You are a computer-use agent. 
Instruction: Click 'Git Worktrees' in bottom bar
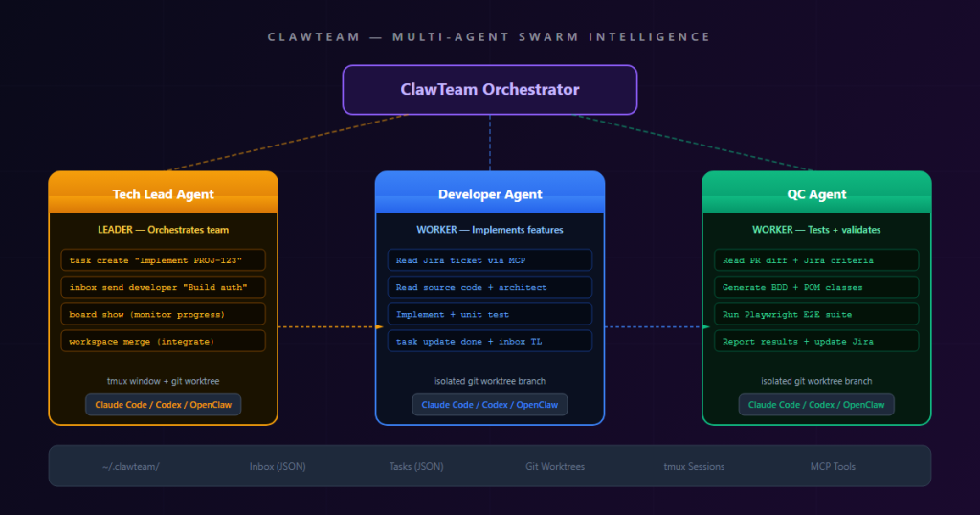pyautogui.click(x=555, y=466)
